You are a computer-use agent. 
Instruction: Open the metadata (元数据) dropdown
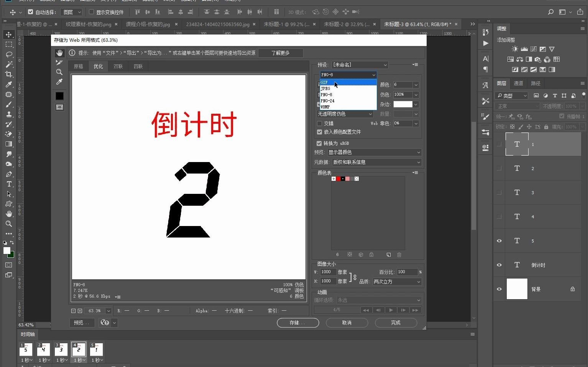click(x=376, y=162)
